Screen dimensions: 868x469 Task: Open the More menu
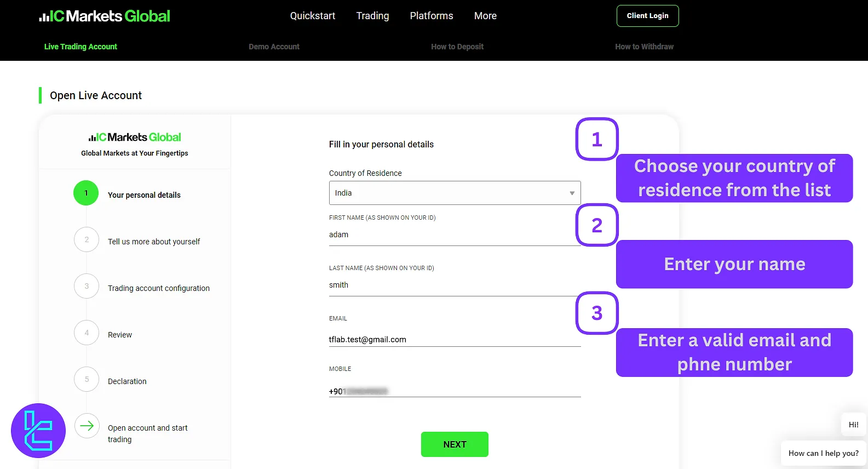click(x=485, y=16)
